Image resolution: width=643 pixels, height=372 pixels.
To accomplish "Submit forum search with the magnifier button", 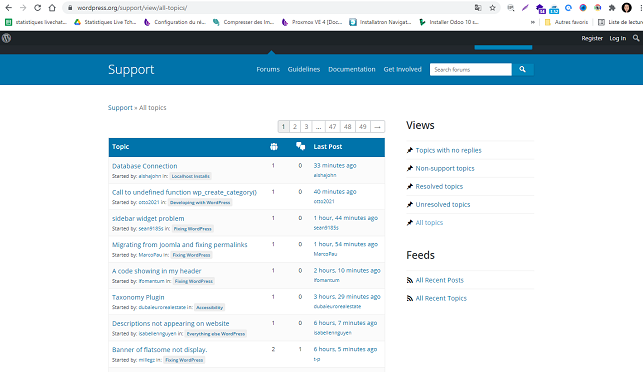I will [522, 69].
